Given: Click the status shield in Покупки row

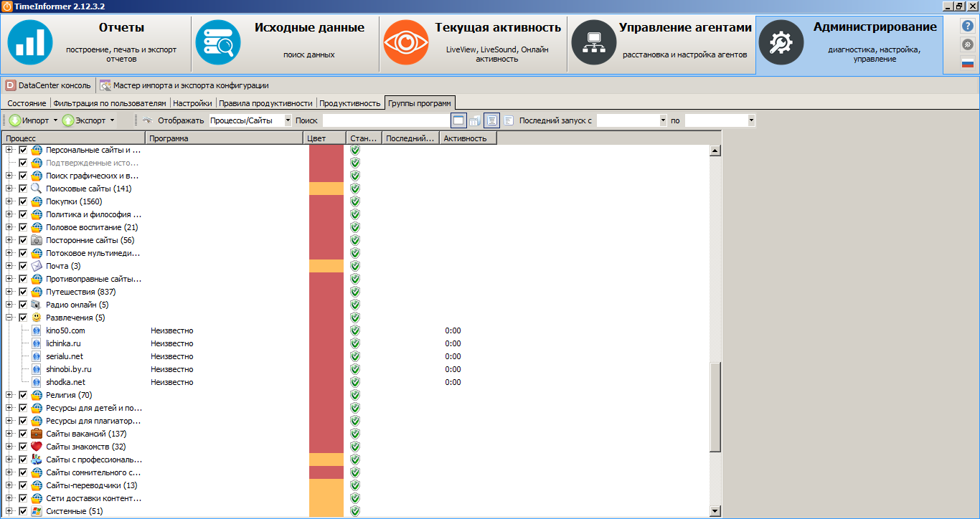Looking at the screenshot, I should coord(354,201).
